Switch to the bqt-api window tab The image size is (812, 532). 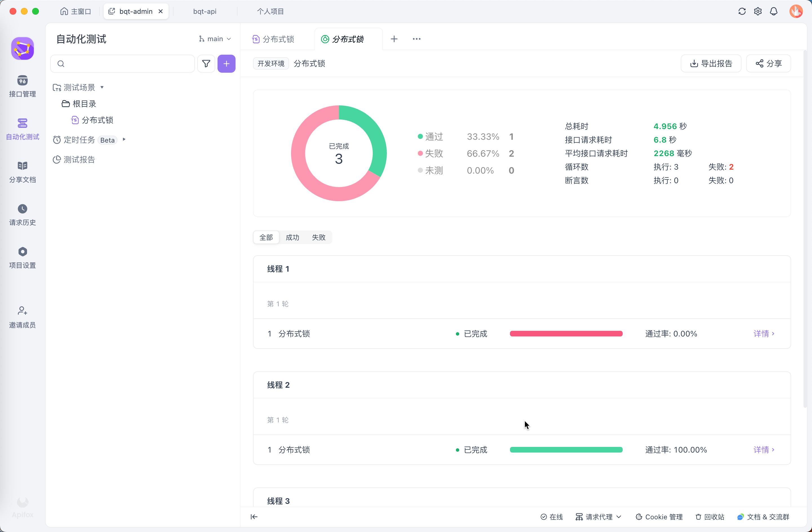(x=205, y=12)
